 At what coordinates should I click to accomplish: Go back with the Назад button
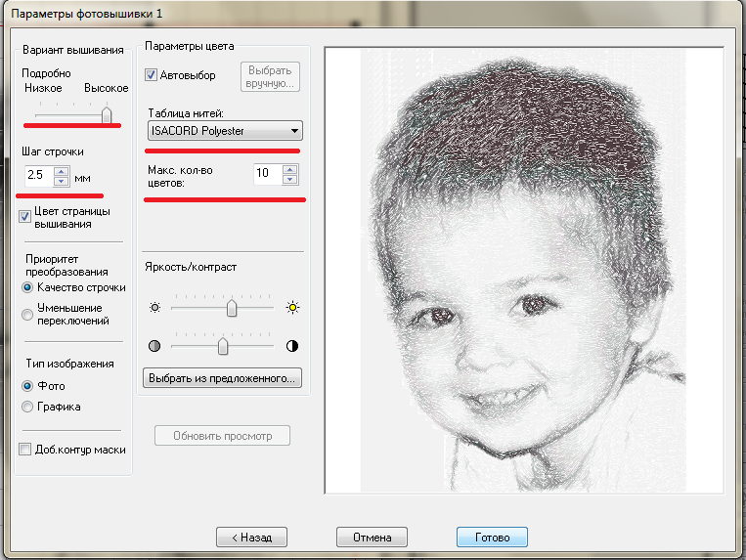[251, 537]
